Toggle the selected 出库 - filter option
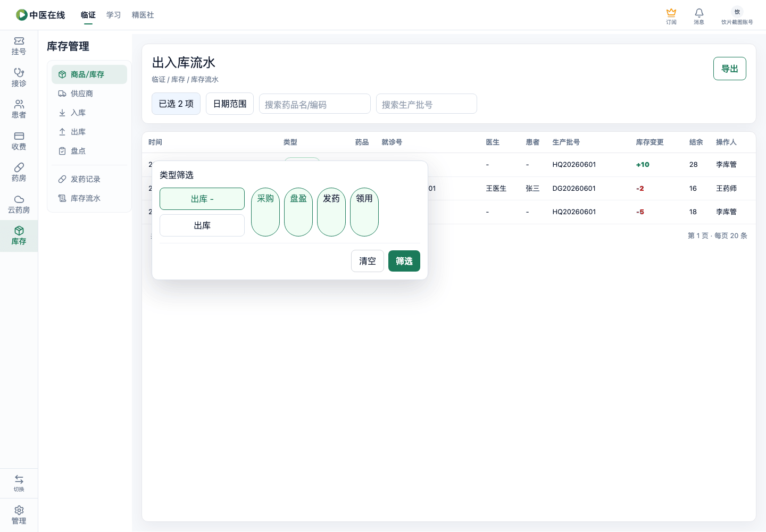Image resolution: width=766 pixels, height=532 pixels. click(x=202, y=199)
